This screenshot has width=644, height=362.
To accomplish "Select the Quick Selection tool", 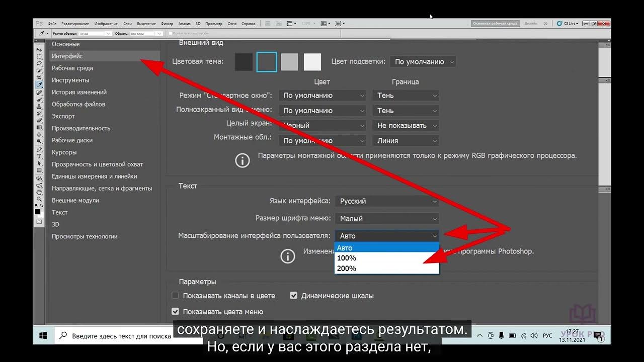I will pos(39,71).
